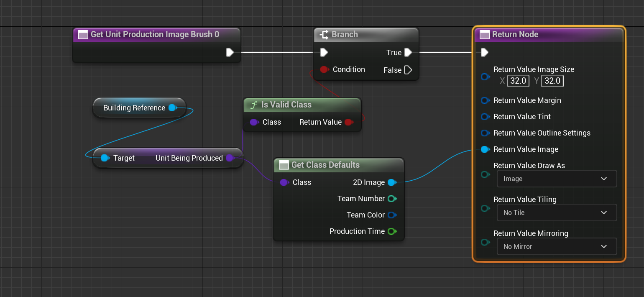Click the Building Reference output pin

172,108
